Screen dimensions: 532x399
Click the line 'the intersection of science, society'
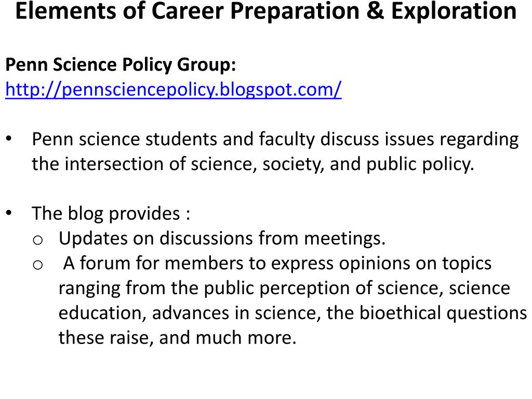click(x=253, y=165)
